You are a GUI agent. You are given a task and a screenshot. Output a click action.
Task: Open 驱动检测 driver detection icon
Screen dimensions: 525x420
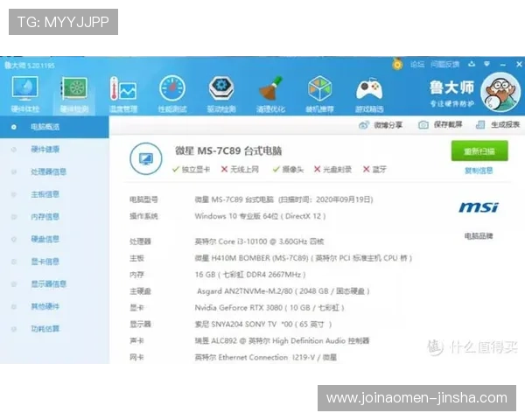point(221,88)
